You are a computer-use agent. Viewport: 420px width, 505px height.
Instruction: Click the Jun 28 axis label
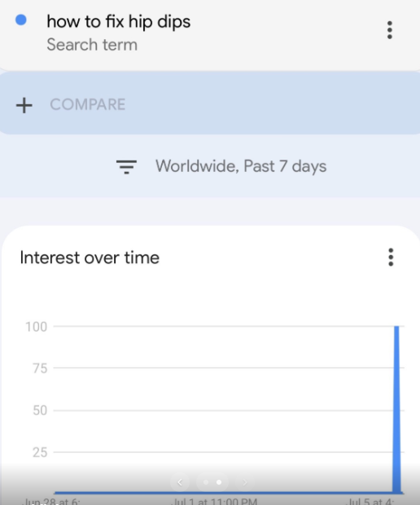(50, 502)
